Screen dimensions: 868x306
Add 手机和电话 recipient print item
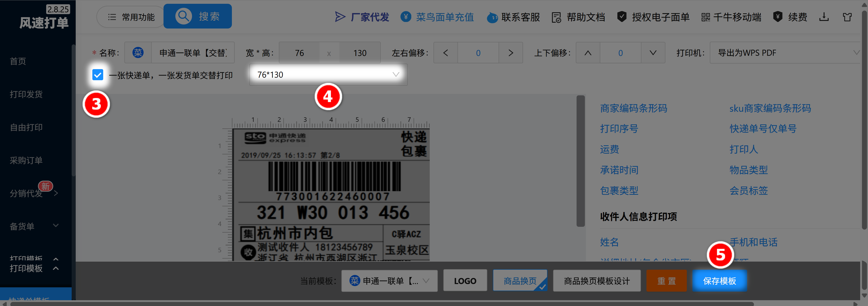(753, 242)
